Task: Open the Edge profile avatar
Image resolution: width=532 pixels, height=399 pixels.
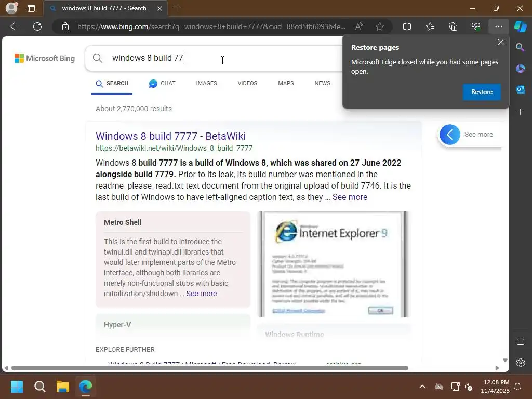Action: [x=11, y=8]
